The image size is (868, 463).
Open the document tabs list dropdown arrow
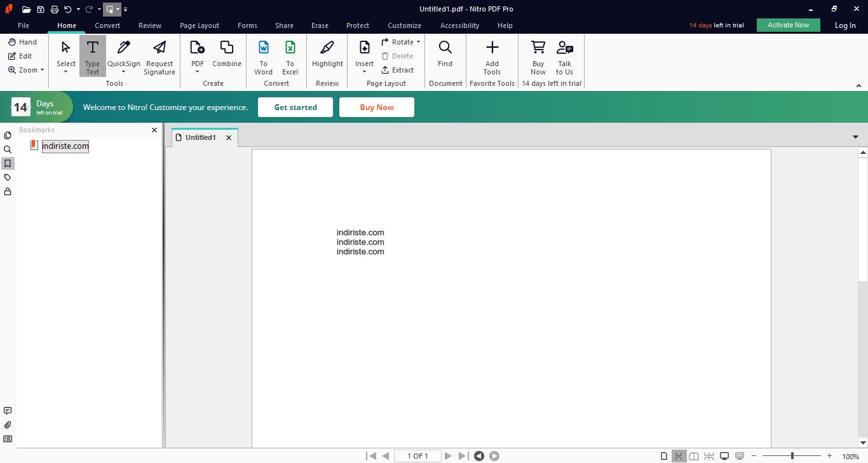[856, 137]
